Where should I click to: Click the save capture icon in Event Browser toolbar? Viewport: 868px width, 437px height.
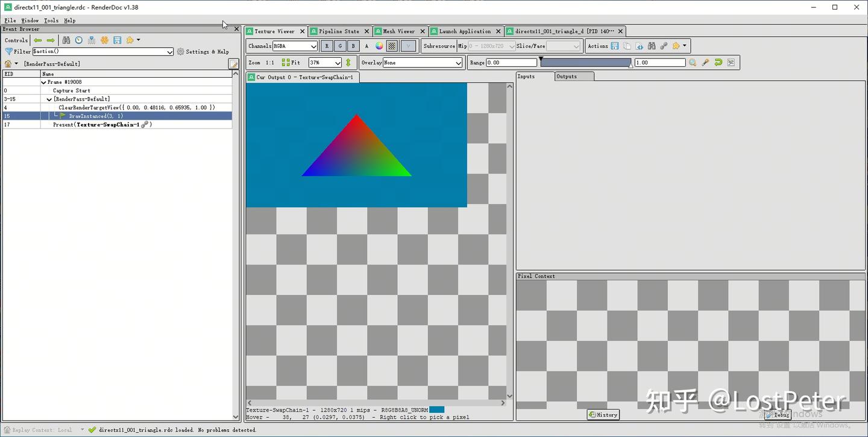[x=118, y=40]
